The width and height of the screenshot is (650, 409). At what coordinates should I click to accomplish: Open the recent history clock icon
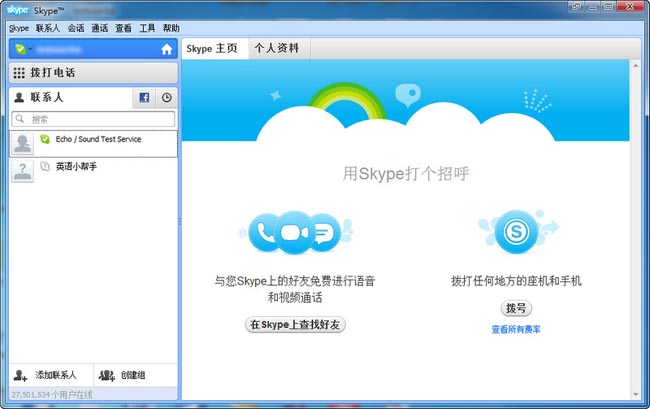166,98
